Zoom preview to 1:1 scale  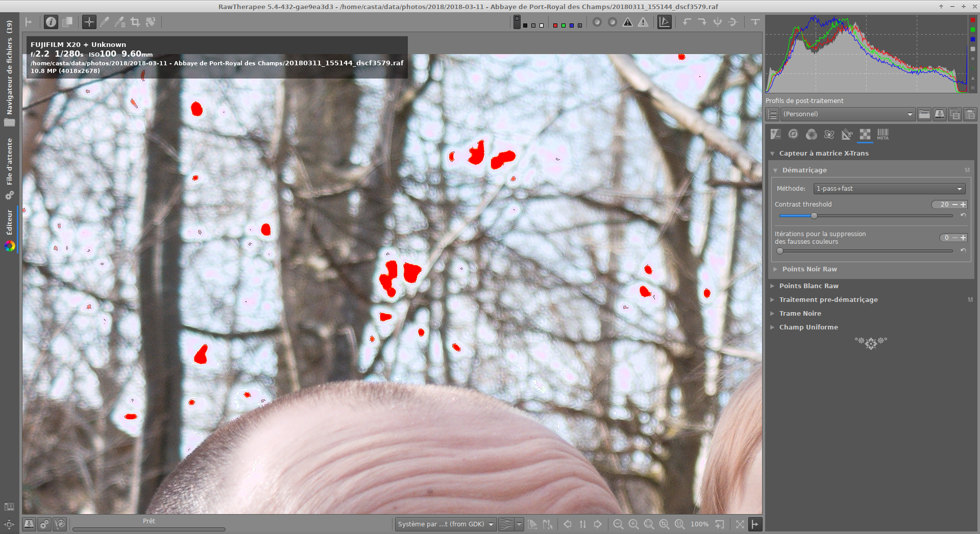[x=679, y=524]
